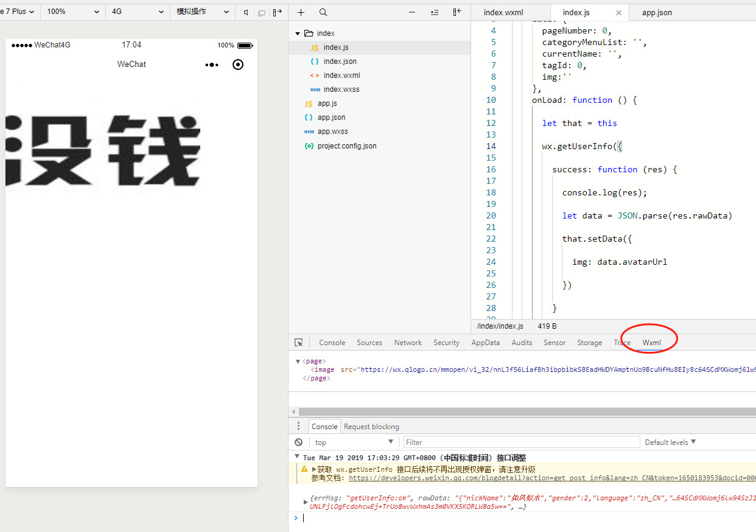The image size is (756, 532).
Task: Click the WeChat capsule menu dots
Action: (x=212, y=65)
